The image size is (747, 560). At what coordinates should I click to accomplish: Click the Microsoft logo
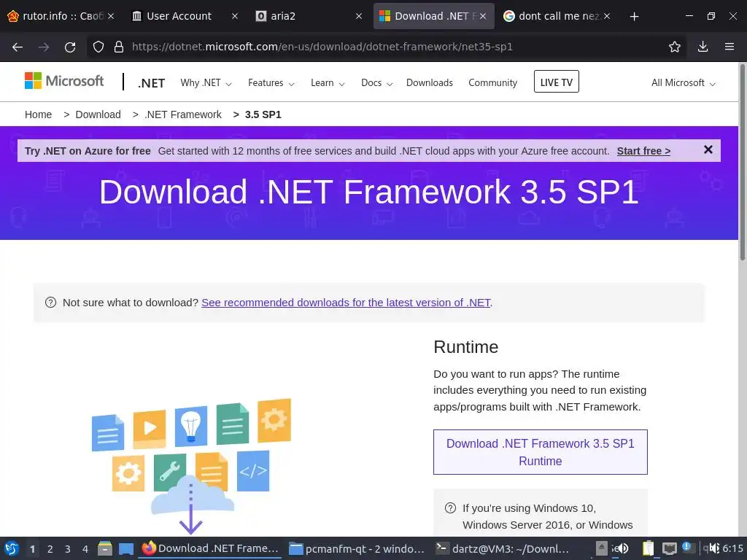pyautogui.click(x=64, y=81)
